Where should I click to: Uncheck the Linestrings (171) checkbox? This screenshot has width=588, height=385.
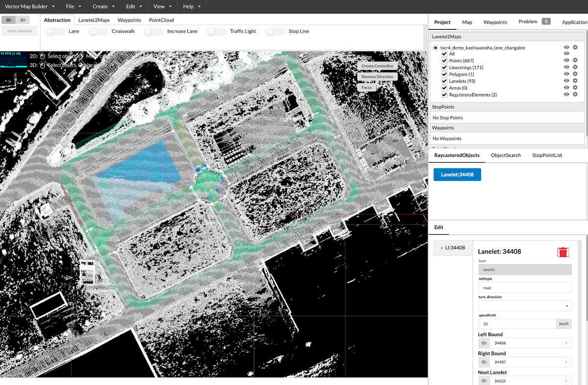click(x=444, y=68)
